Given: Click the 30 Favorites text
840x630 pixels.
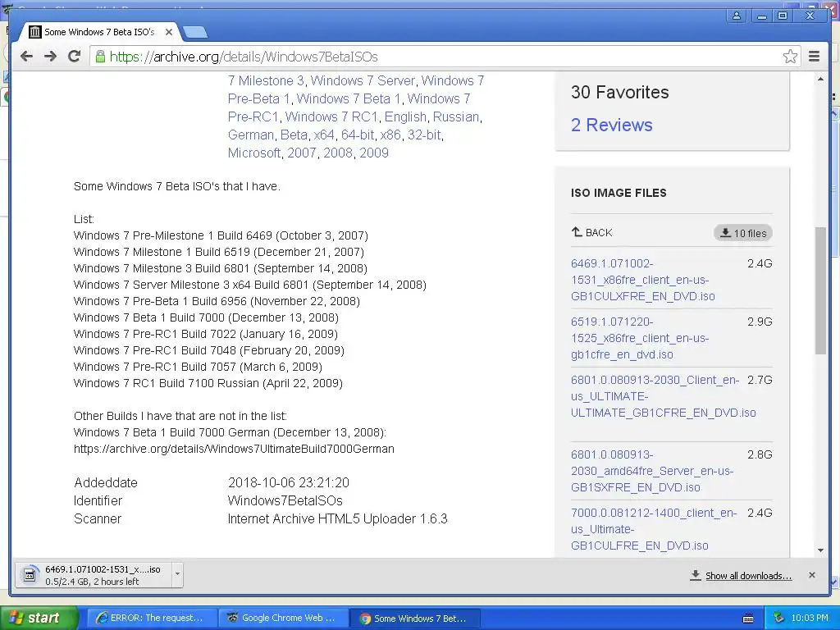Looking at the screenshot, I should tap(620, 92).
